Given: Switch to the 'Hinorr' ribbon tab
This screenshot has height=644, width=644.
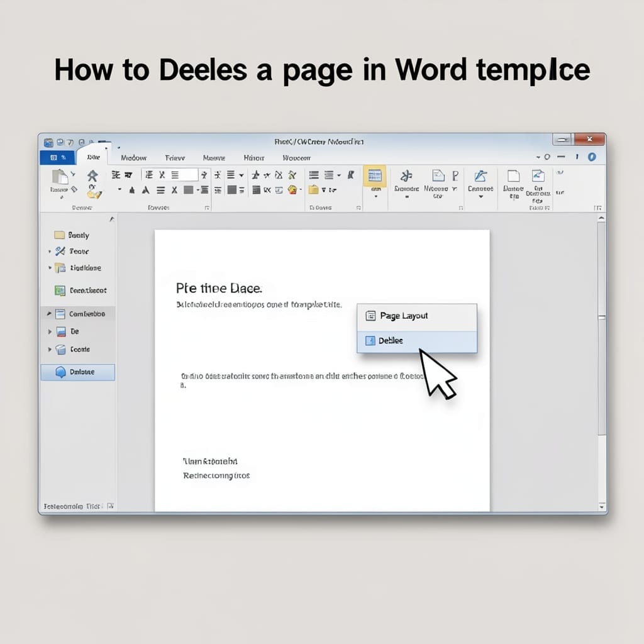Looking at the screenshot, I should click(x=254, y=158).
